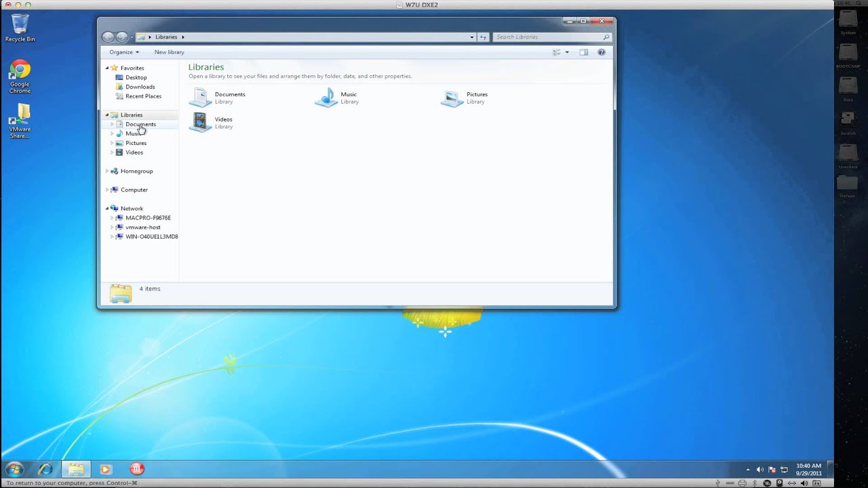
Task: Select the Documents library tile in content area
Action: point(218,98)
